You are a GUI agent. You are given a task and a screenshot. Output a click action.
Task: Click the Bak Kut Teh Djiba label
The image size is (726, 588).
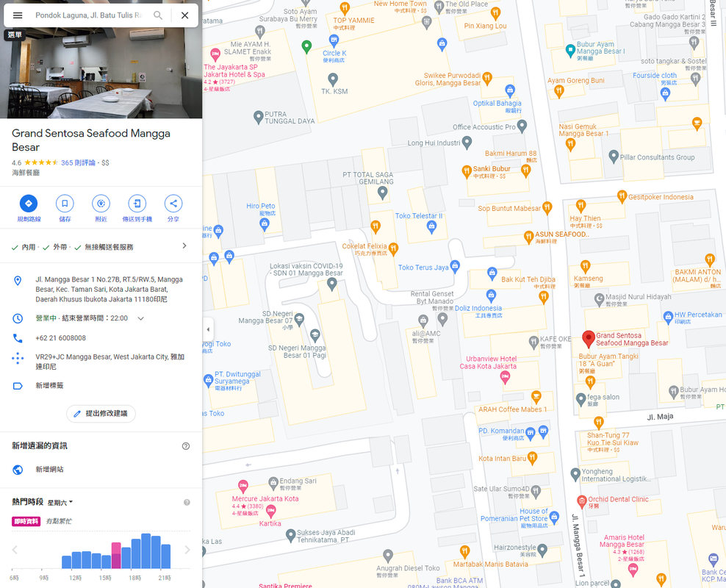pyautogui.click(x=528, y=279)
